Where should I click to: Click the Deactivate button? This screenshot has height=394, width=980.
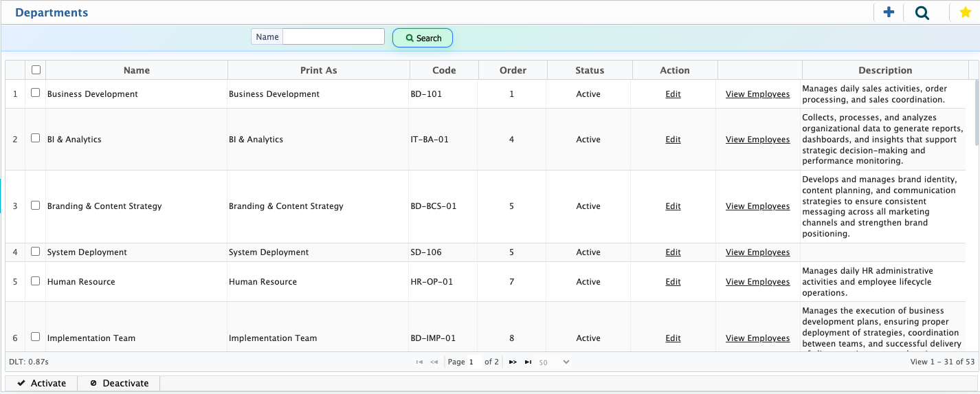coord(119,383)
